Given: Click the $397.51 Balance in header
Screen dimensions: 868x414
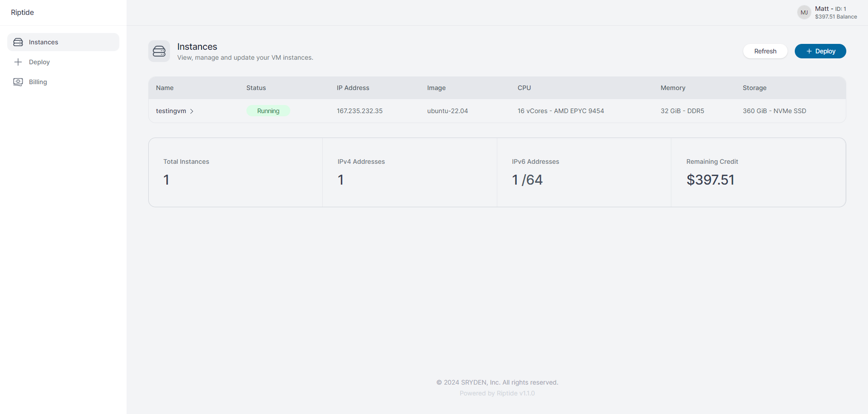Looking at the screenshot, I should [835, 17].
